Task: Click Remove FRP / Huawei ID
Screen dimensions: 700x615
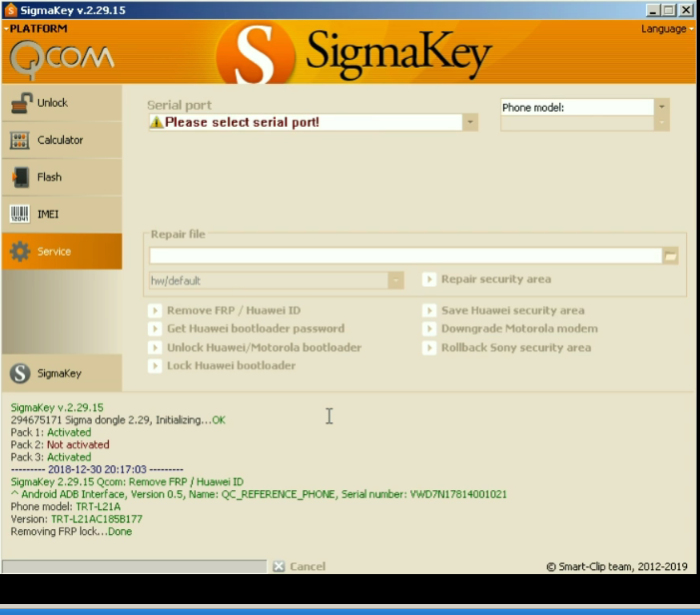Action: 225,310
